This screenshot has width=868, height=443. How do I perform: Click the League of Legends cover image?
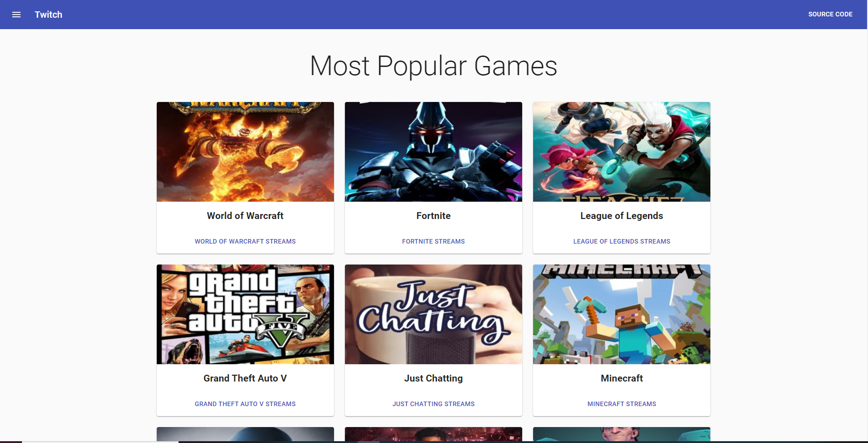pos(621,152)
